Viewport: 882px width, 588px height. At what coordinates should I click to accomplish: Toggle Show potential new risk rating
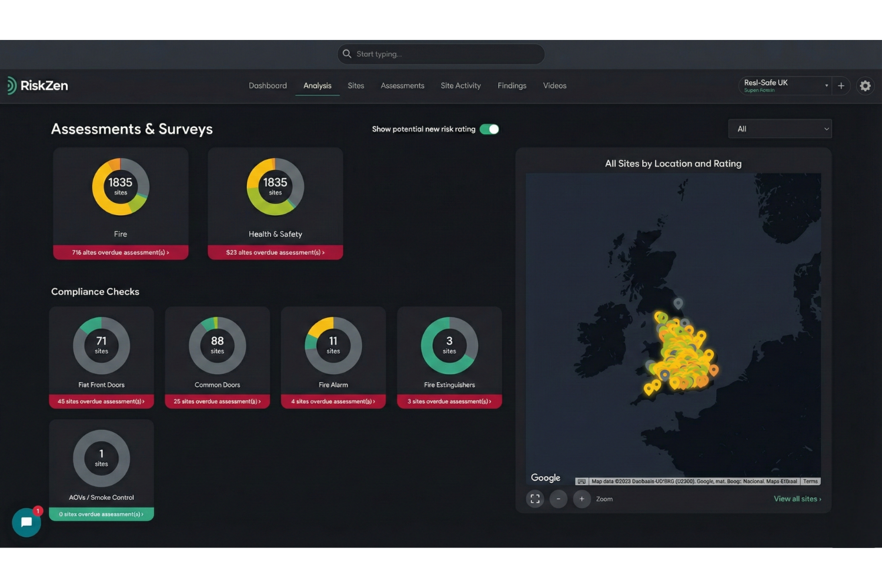[x=489, y=129]
